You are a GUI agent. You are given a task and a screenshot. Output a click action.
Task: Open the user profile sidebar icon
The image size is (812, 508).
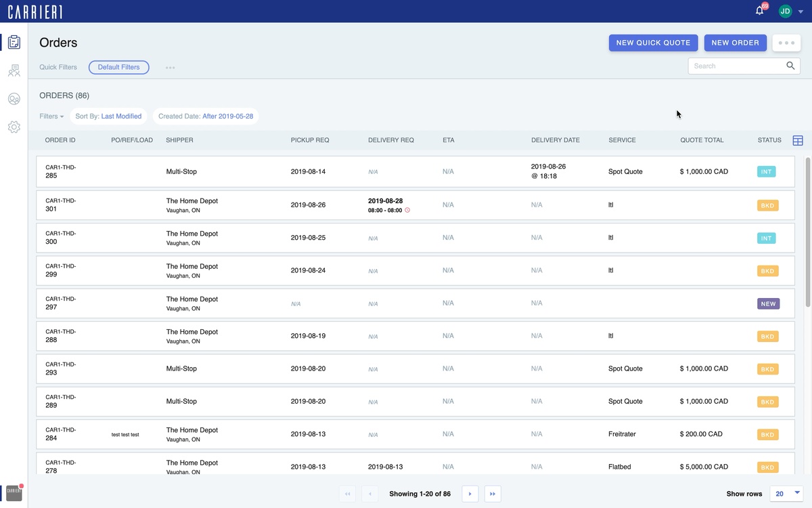[14, 99]
